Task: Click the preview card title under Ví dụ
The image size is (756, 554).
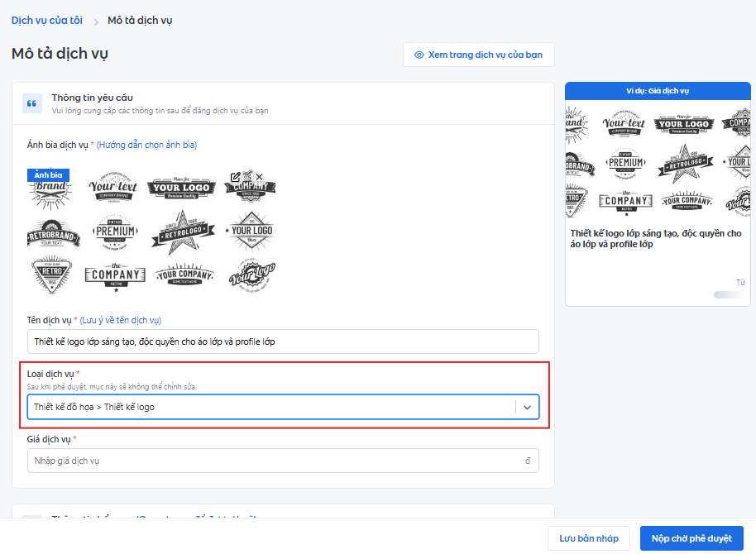Action: click(x=655, y=239)
